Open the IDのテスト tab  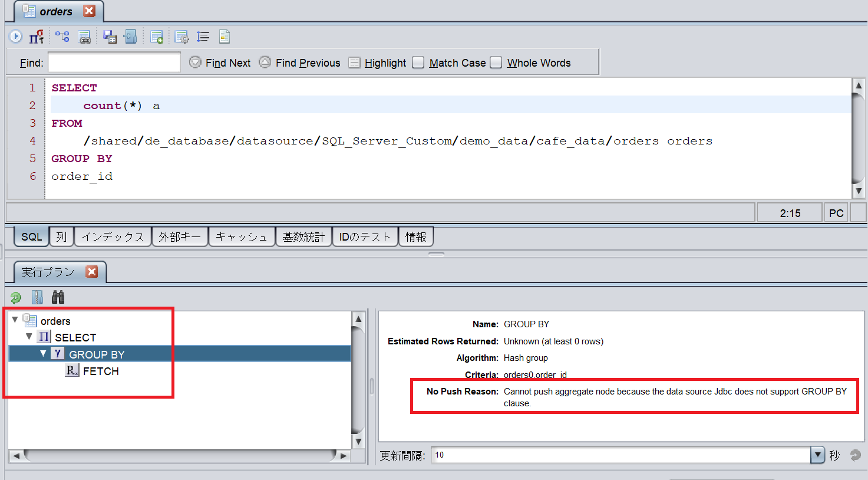[x=365, y=236]
